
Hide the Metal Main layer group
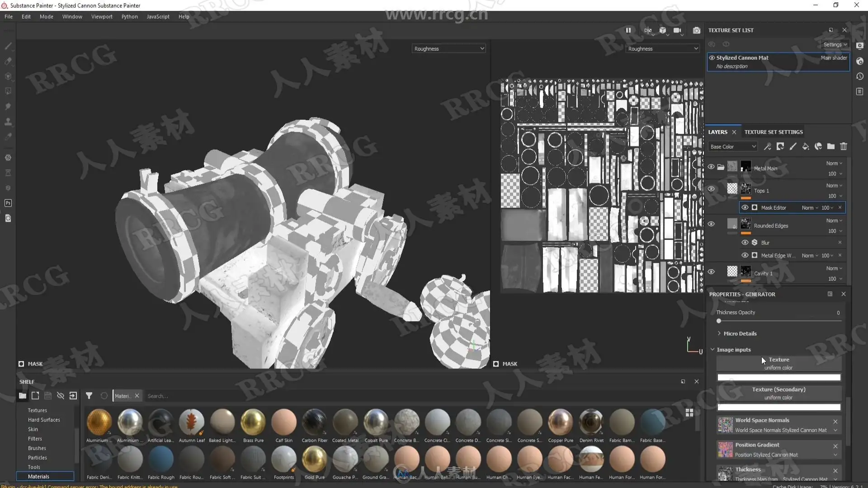(711, 167)
